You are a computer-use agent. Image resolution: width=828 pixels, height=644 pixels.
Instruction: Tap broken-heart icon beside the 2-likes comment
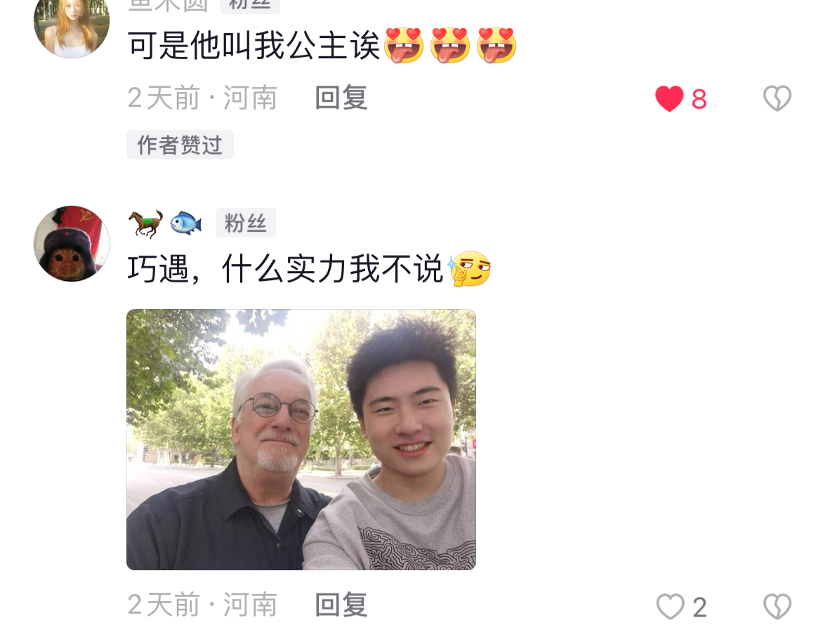coord(777,606)
